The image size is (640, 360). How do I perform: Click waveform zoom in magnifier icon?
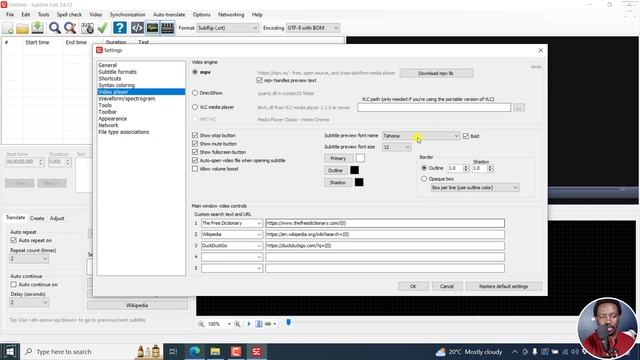pos(237,324)
